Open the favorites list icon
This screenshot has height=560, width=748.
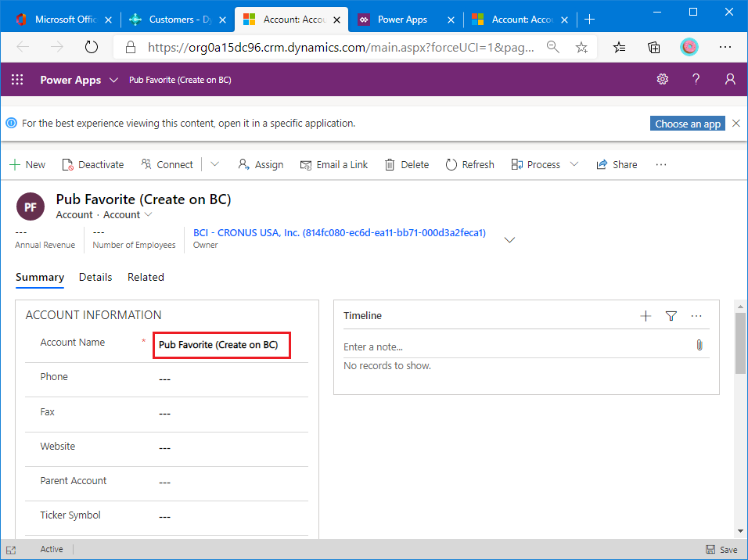(x=619, y=47)
